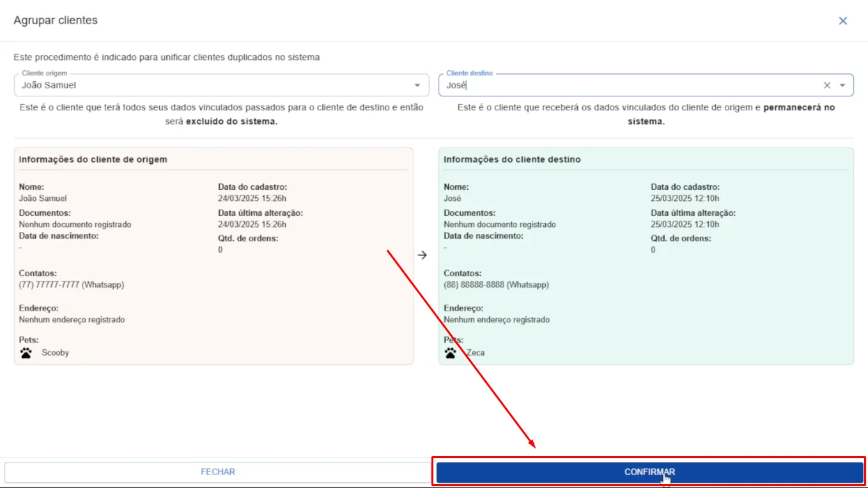
Task: Click the FECHAR button
Action: (218, 472)
